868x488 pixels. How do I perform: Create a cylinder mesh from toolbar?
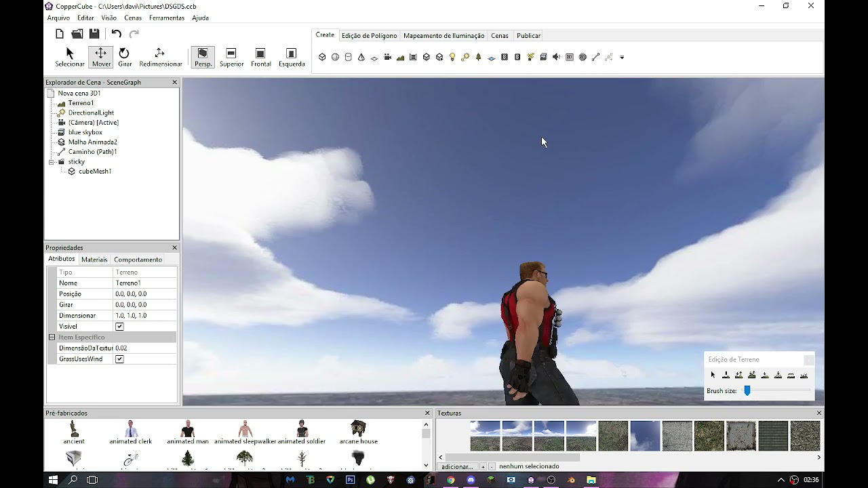(x=348, y=57)
